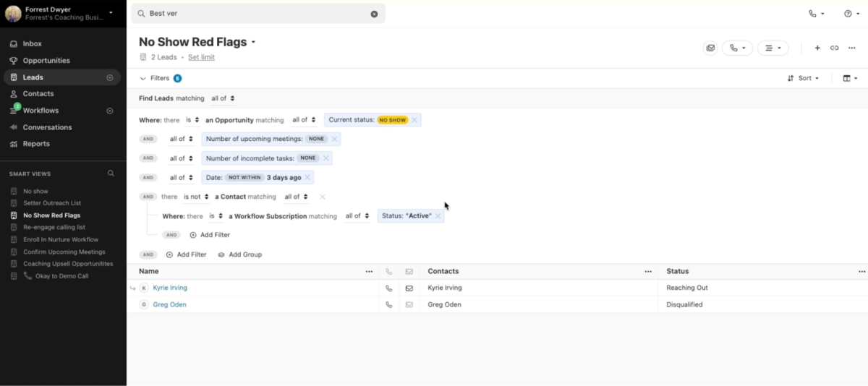
Task: Open the Inbox from the sidebar
Action: pos(32,44)
